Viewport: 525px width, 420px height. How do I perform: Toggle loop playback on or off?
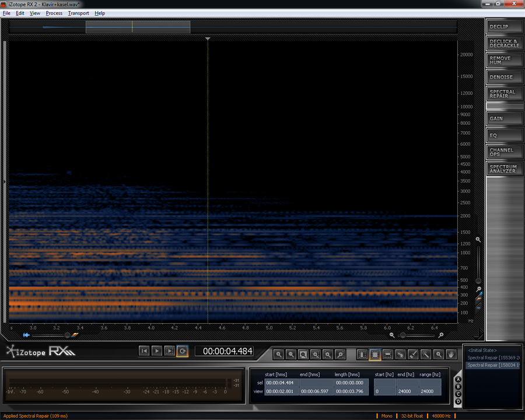point(183,351)
